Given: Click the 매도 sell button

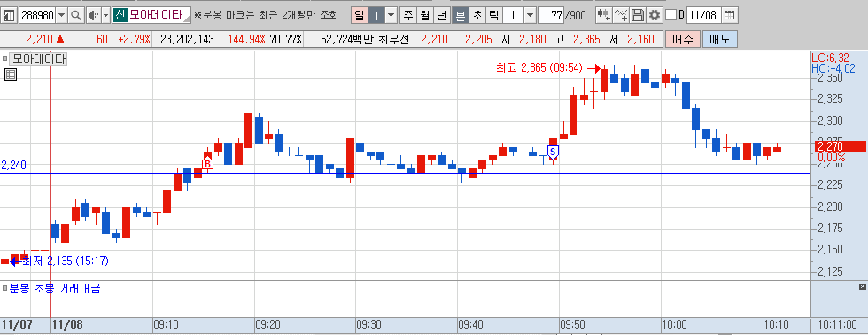Looking at the screenshot, I should 719,39.
